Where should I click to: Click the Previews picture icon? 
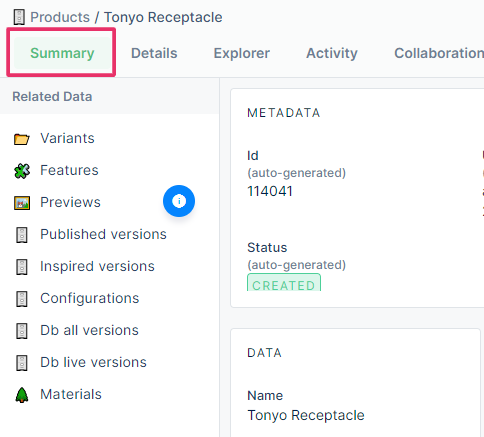[22, 203]
